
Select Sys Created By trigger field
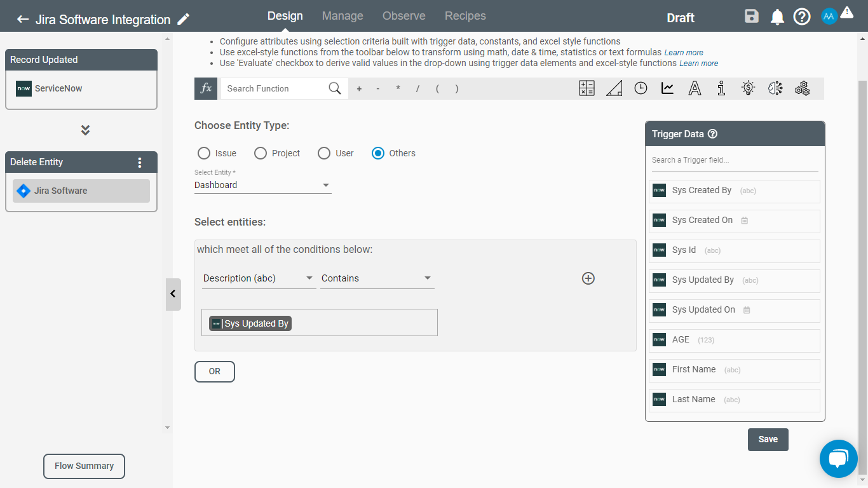[x=735, y=191]
